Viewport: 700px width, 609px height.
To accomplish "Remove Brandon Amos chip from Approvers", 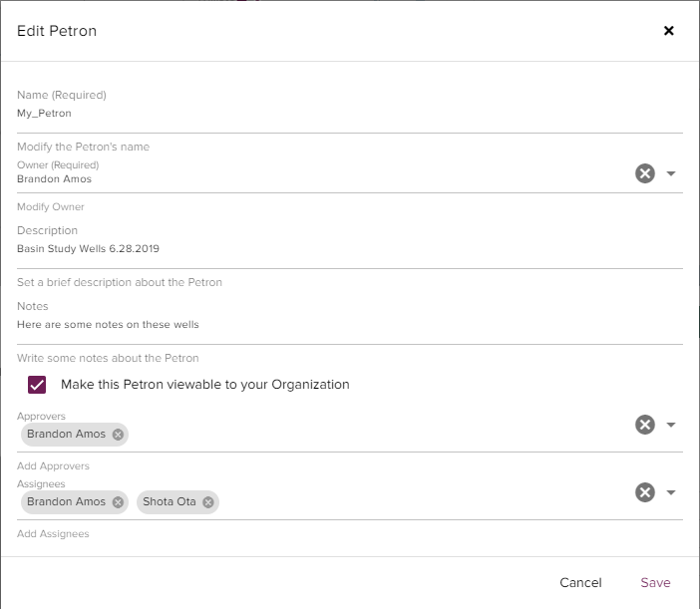I will click(118, 435).
